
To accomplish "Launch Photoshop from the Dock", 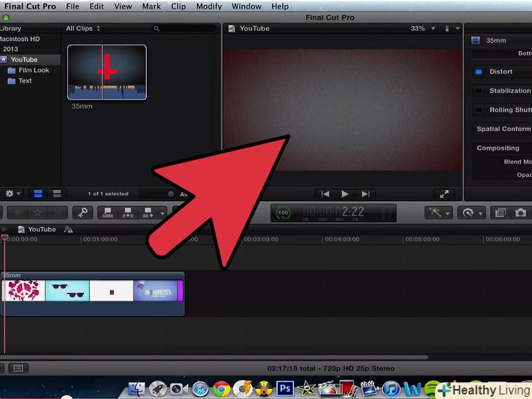I will click(285, 389).
